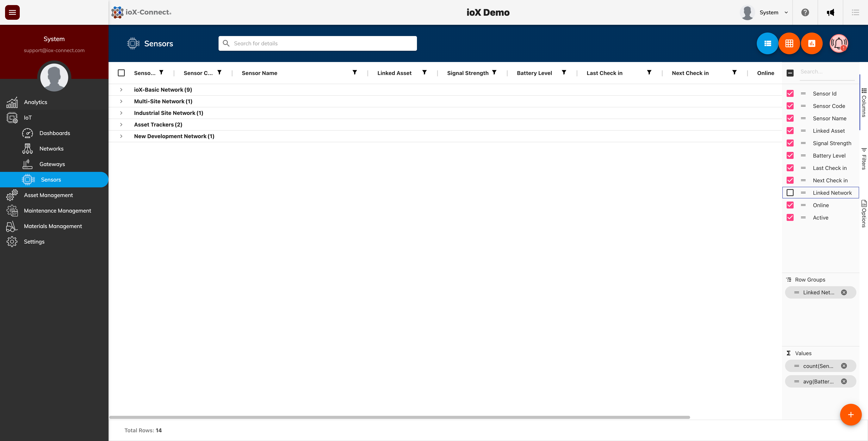Click the megaphone announcements icon
868x441 pixels.
tap(830, 12)
